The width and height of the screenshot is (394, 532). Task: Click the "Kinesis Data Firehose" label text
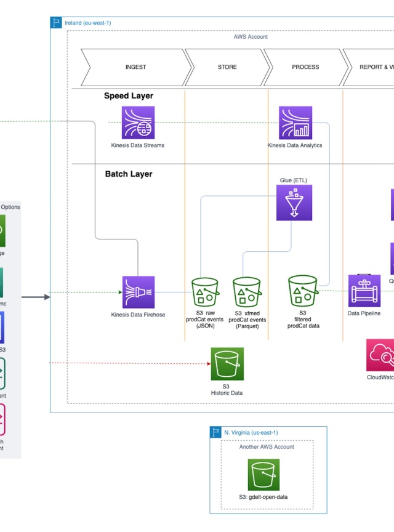tap(138, 315)
